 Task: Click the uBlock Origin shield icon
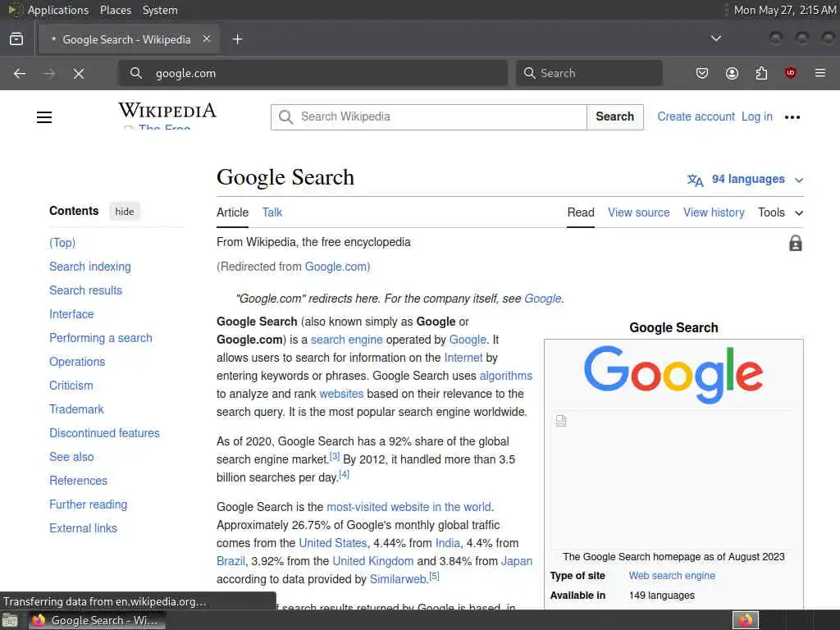coord(790,73)
